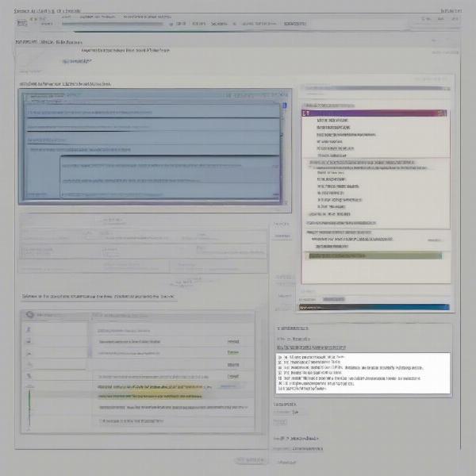
Task: Click the gray progress bar in top toolbar
Action: [x=113, y=25]
